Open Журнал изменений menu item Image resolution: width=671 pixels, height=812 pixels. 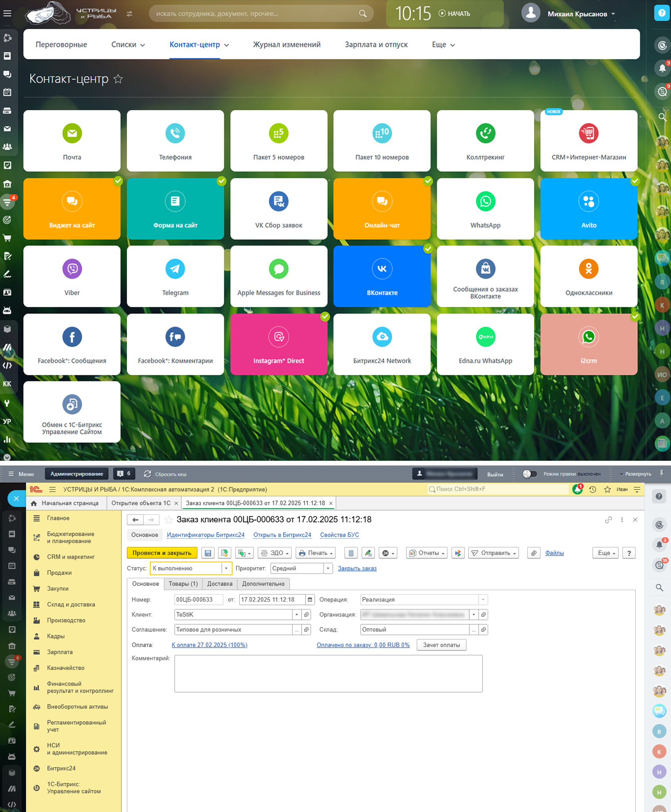pyautogui.click(x=286, y=44)
